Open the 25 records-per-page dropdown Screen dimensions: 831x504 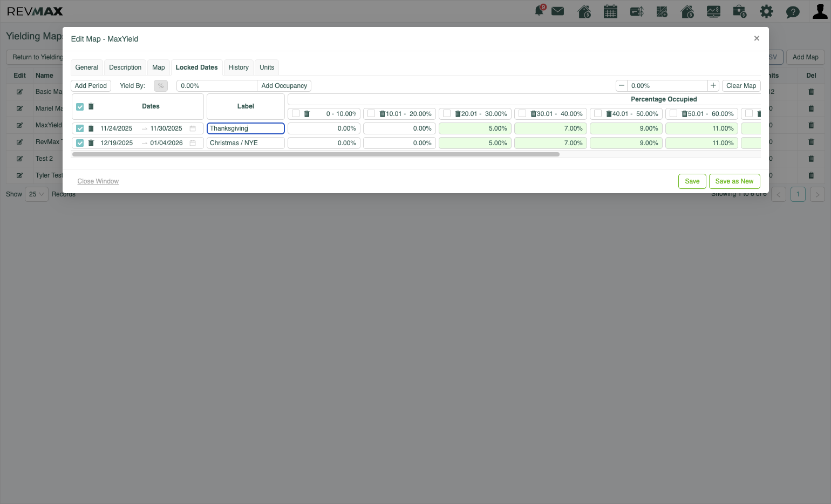point(37,194)
